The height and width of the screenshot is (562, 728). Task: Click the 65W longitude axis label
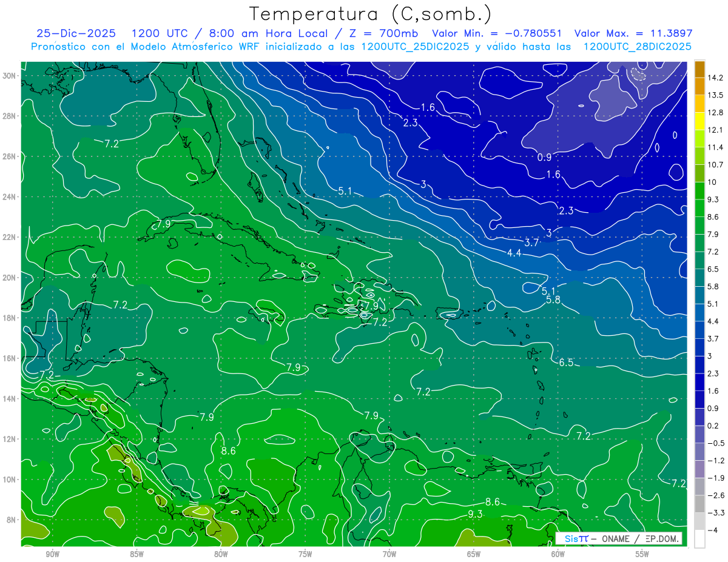[x=474, y=554]
